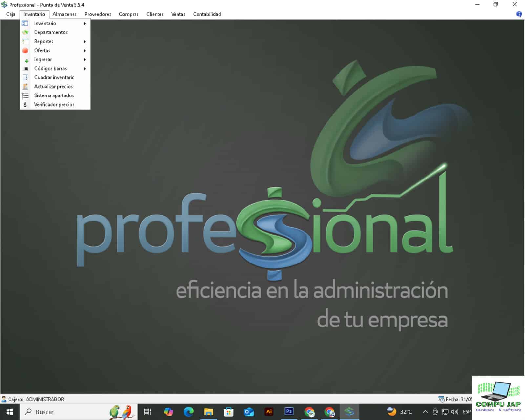Click the volume icon in system tray
The height and width of the screenshot is (420, 525).
pos(455,411)
